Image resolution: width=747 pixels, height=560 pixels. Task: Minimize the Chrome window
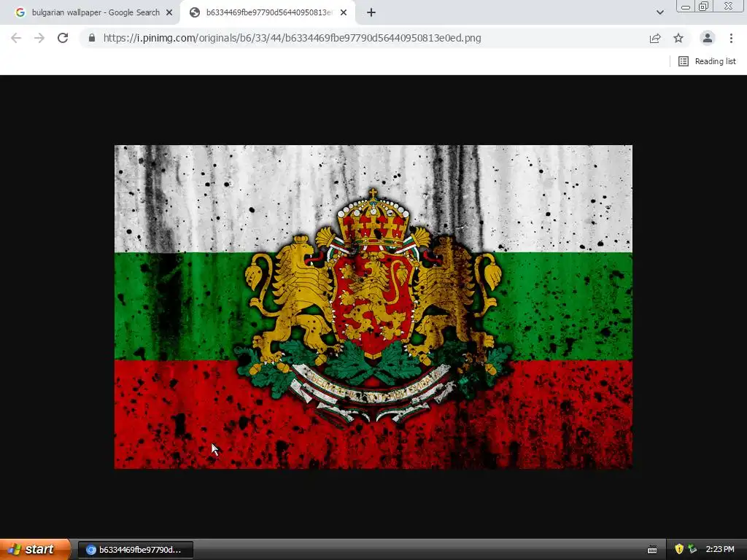[686, 6]
